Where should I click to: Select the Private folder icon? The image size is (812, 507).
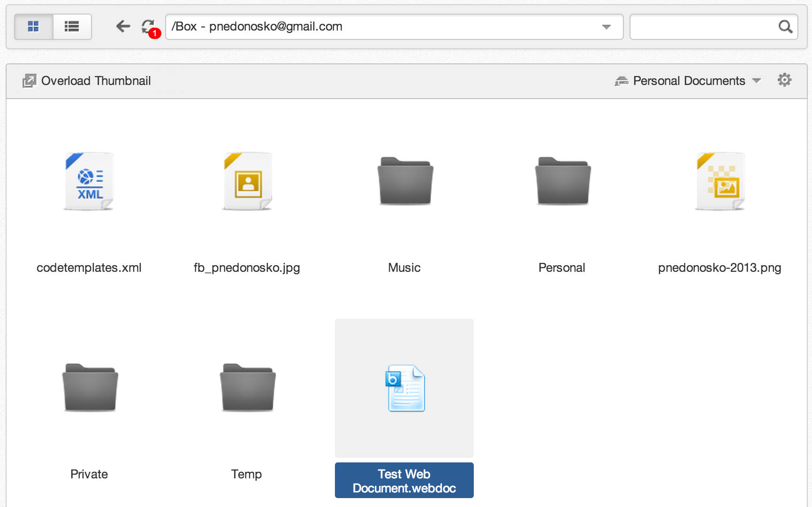click(x=90, y=388)
